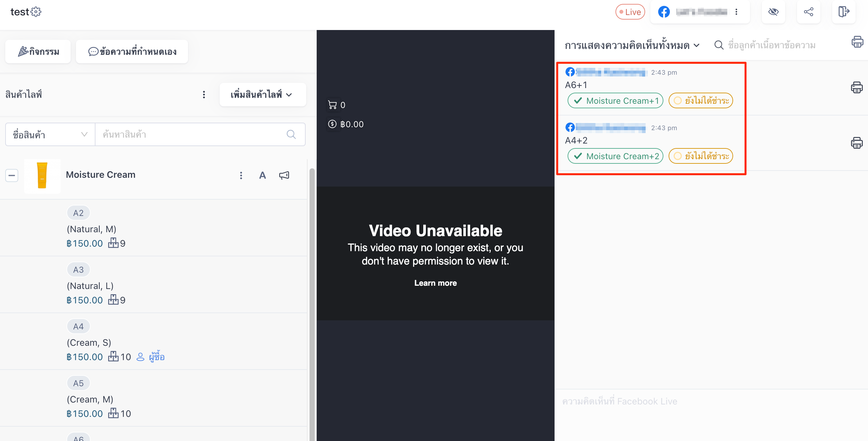Print the A4+2 comment order
868x441 pixels.
857,143
